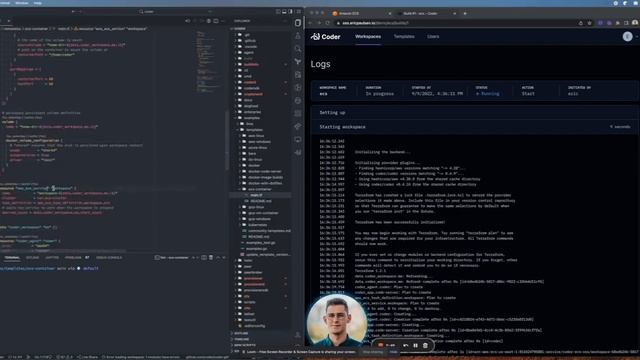Restart the Loom recording with undo icon

[x=406, y=346]
